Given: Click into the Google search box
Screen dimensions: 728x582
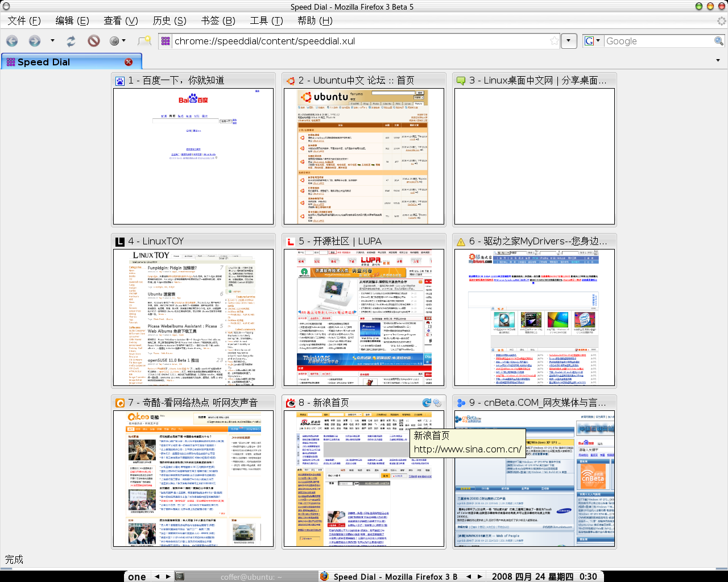Looking at the screenshot, I should 659,41.
